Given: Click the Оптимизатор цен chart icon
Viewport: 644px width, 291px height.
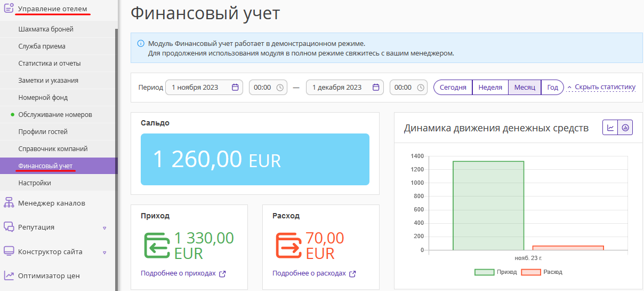Looking at the screenshot, I should [9, 276].
